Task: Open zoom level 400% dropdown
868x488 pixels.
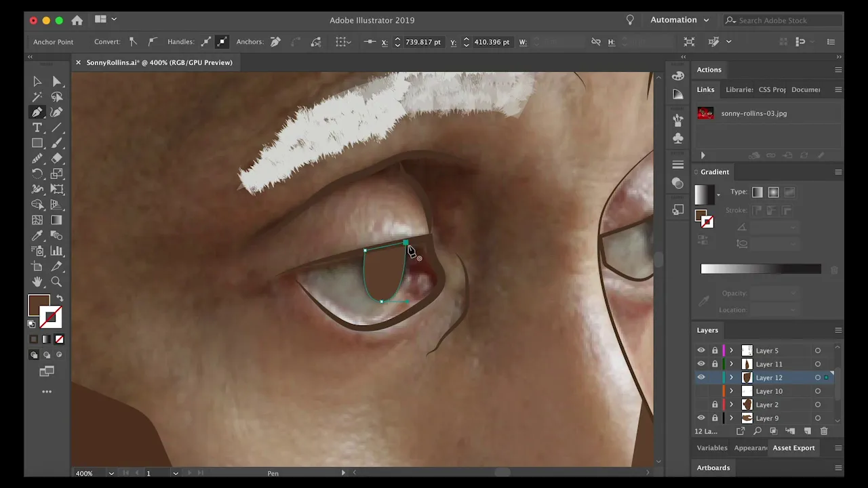Action: click(111, 473)
